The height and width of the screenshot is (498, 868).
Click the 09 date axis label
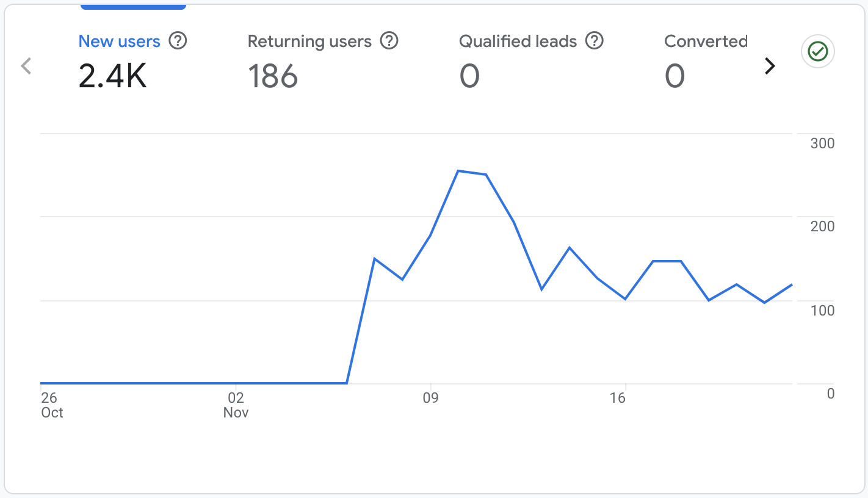point(431,399)
